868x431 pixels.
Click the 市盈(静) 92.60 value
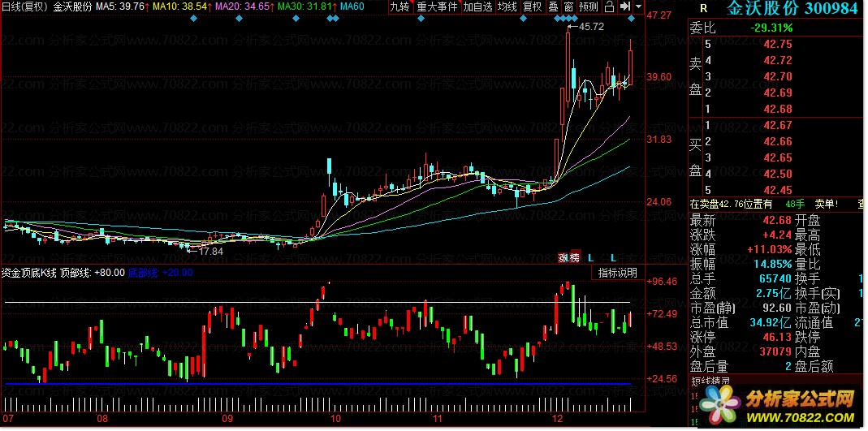pos(778,308)
